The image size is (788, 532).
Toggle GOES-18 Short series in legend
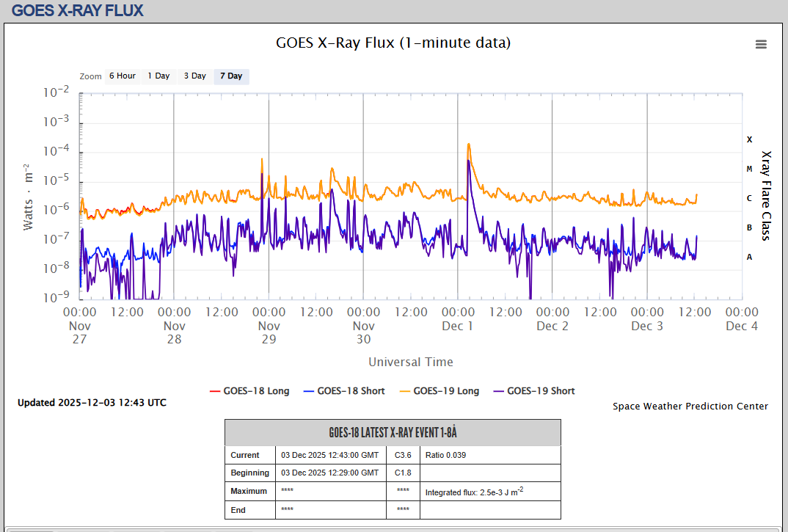click(x=344, y=390)
